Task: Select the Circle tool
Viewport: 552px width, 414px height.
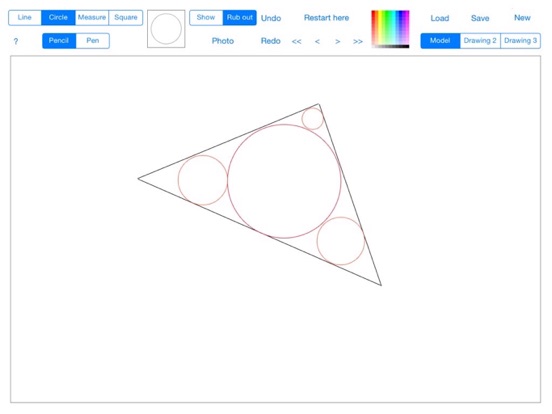Action: click(x=58, y=18)
